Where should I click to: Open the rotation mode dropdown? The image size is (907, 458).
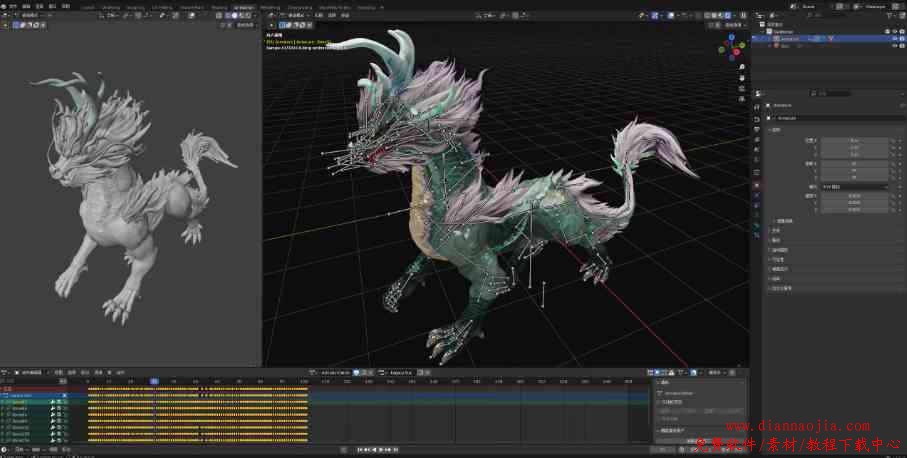(x=854, y=186)
